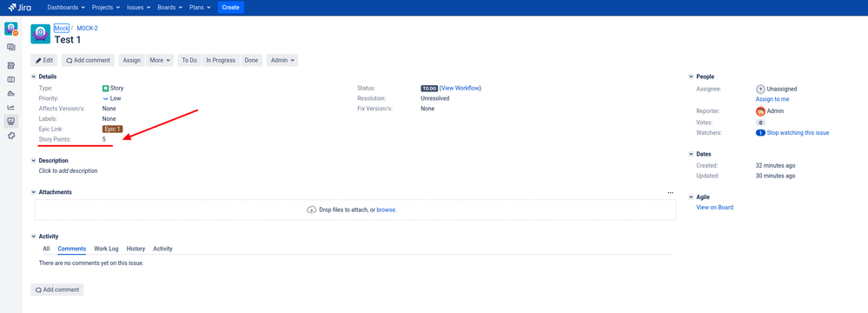Open the Mock project breadcrumb link

click(62, 28)
